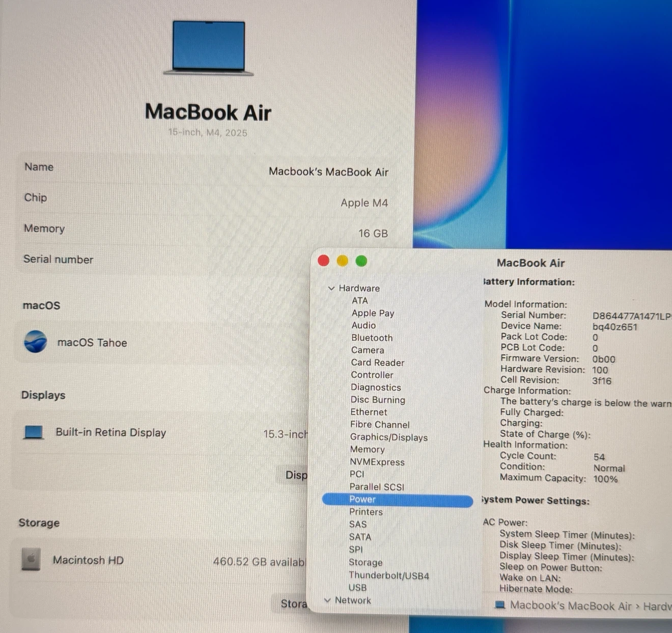
Task: Open Storage settings button in About window
Action: (x=290, y=603)
